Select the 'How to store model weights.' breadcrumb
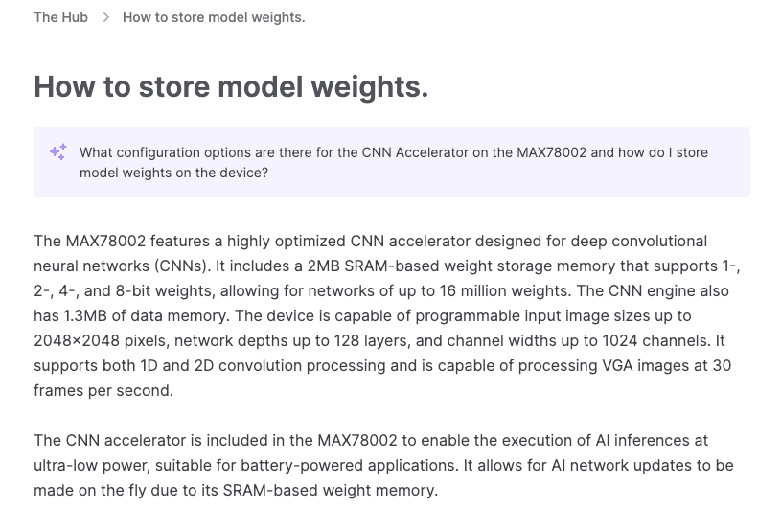781x532 pixels. click(x=214, y=17)
